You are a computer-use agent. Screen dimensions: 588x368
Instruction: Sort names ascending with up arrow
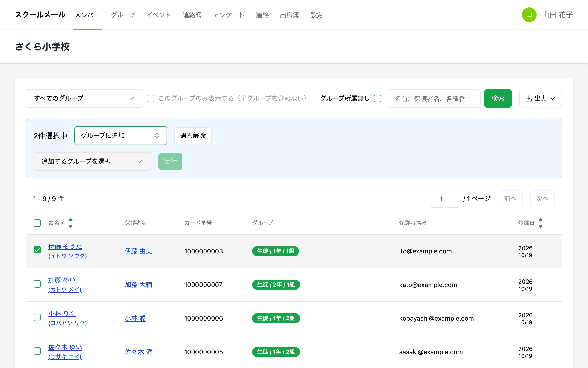point(71,219)
